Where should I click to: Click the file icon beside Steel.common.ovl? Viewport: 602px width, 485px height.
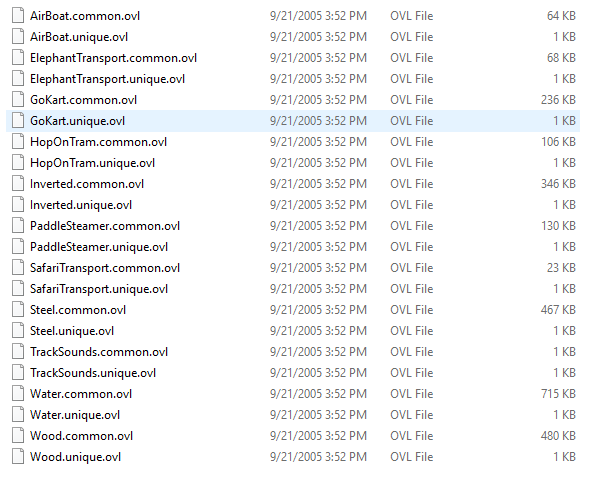pos(18,310)
